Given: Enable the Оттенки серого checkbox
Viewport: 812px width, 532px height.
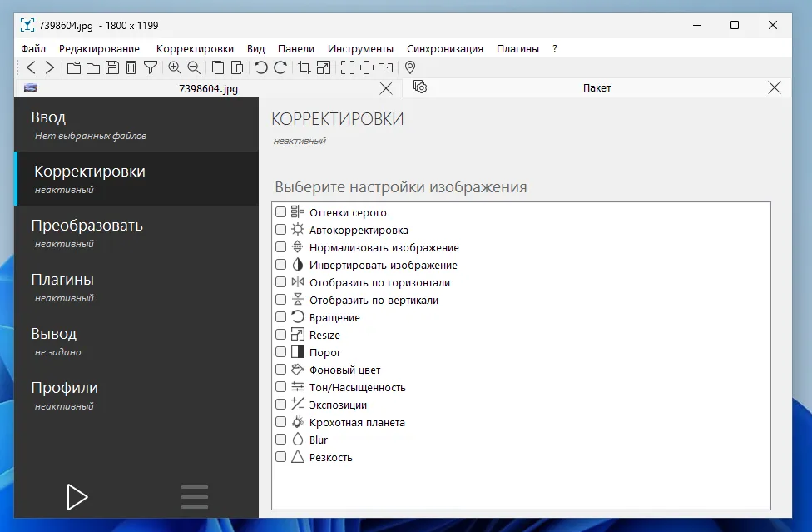Looking at the screenshot, I should tap(280, 212).
